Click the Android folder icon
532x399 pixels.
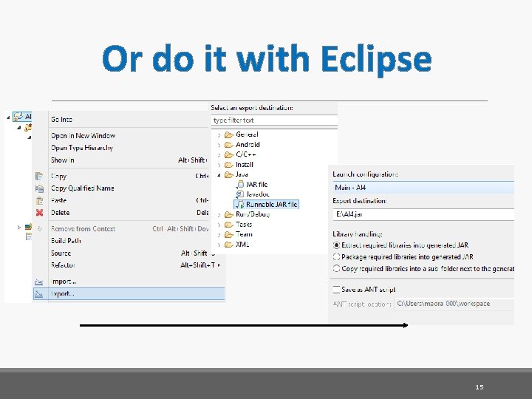click(x=229, y=145)
